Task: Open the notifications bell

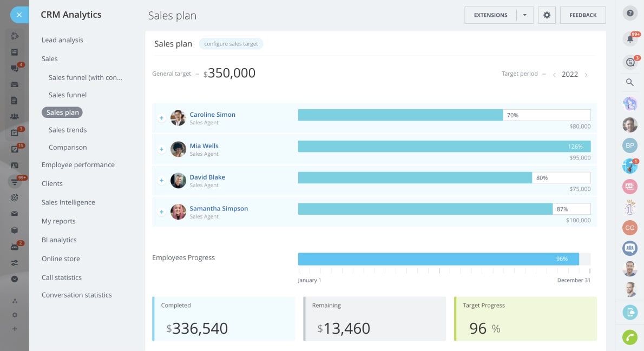Action: point(630,39)
